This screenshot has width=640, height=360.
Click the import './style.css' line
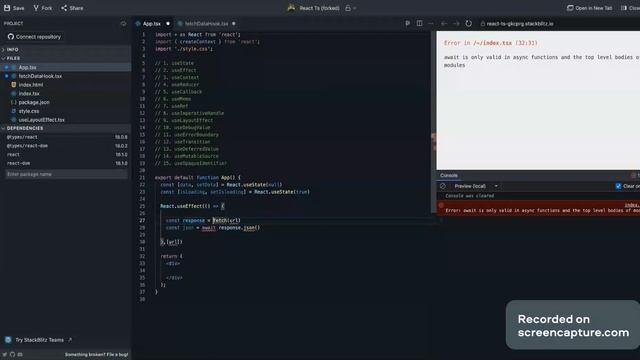[184, 49]
